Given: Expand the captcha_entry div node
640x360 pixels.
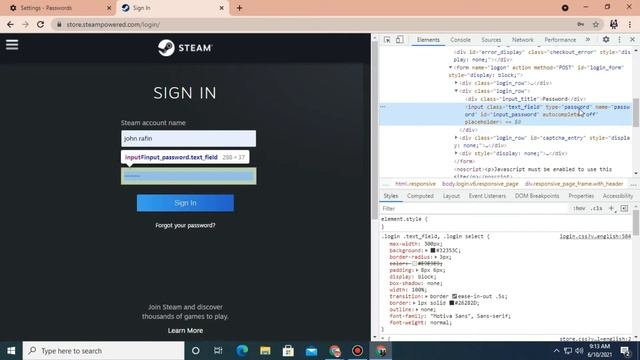Looking at the screenshot, I should tap(456, 138).
